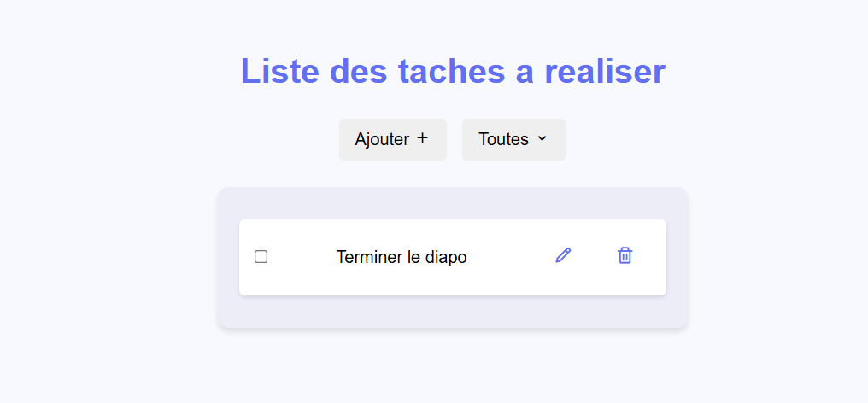
Task: Click the gray task list container
Action: pyautogui.click(x=453, y=312)
